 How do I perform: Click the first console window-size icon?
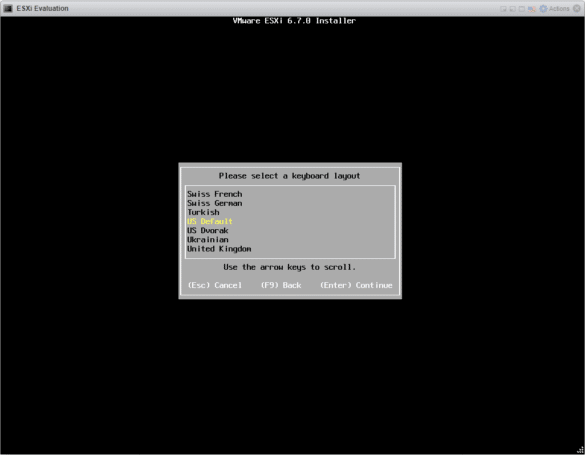tap(503, 9)
